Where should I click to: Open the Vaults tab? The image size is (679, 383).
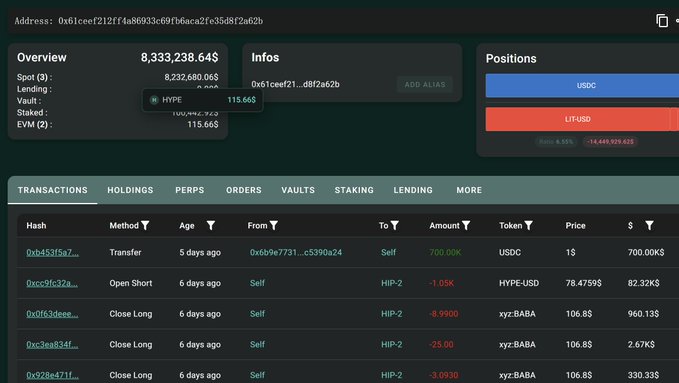(298, 190)
